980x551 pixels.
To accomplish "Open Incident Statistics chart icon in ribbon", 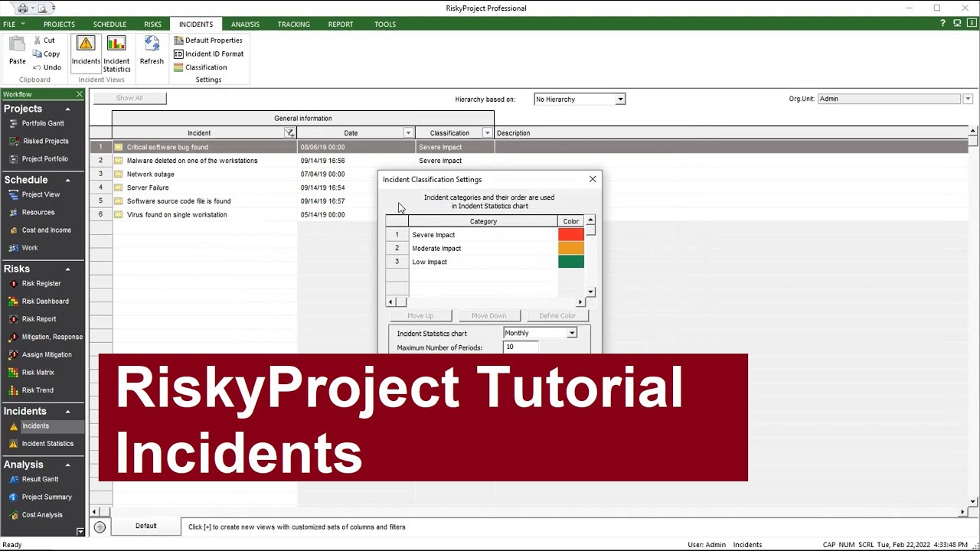I will point(116,44).
